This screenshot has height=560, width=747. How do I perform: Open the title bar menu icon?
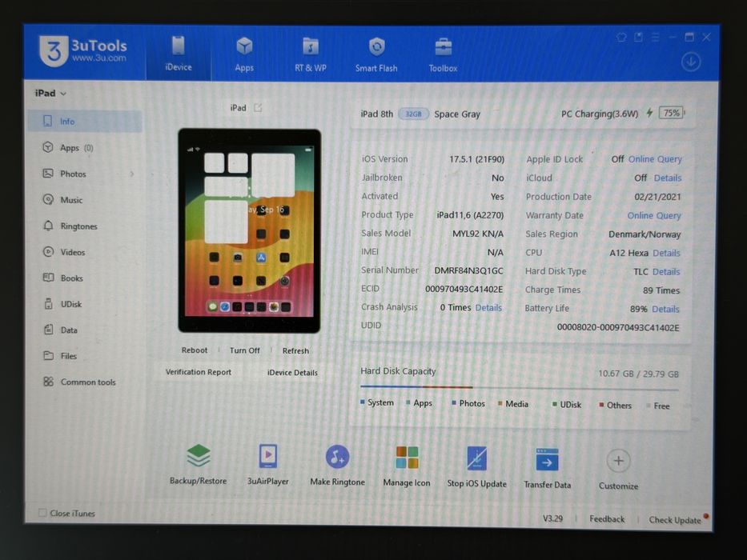(655, 37)
